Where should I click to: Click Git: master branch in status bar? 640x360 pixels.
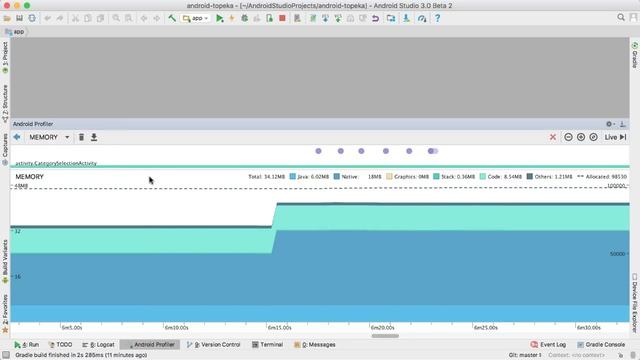point(525,355)
